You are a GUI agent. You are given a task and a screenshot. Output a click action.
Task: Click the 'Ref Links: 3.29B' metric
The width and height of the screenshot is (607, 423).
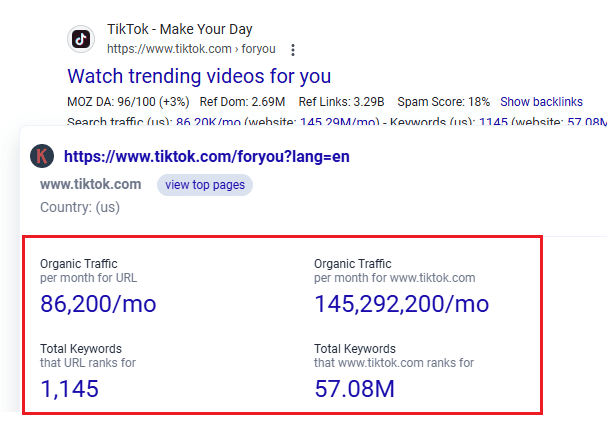pos(341,102)
